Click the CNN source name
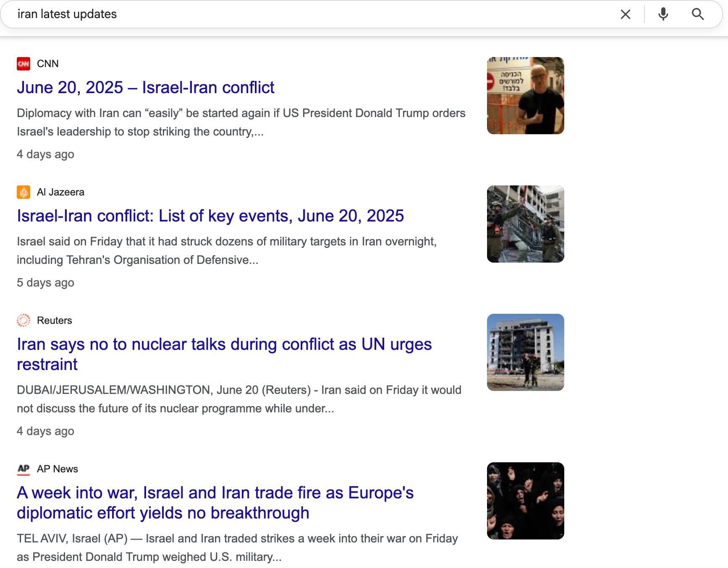 point(48,64)
